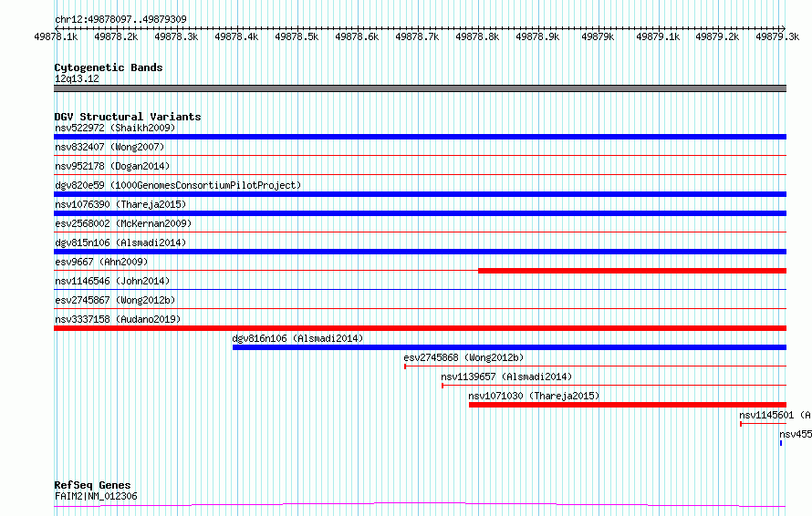Select the blue bar under nsv522972
Viewport: 812px width, 516px height.
420,137
